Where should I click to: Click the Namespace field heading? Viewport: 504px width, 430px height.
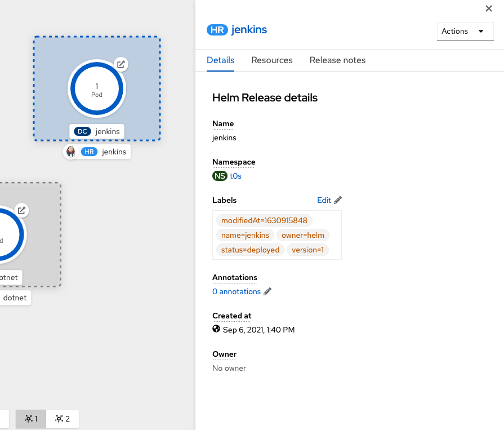[x=234, y=162]
